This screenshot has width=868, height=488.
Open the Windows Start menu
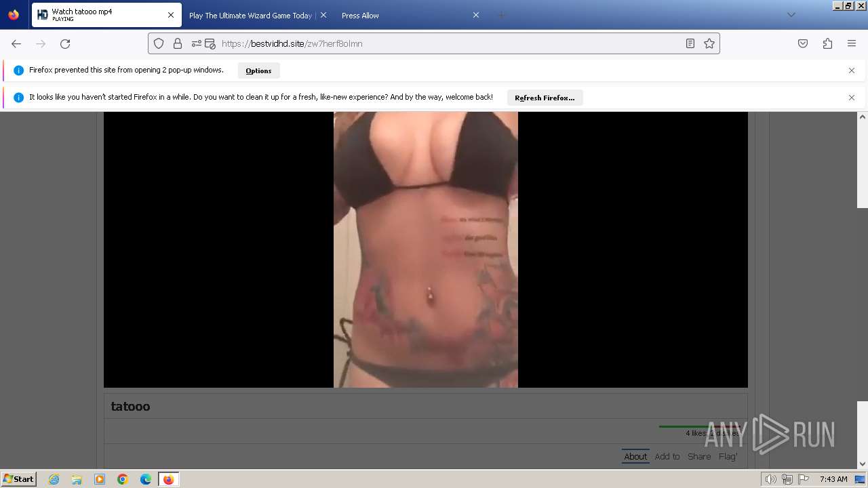19,479
